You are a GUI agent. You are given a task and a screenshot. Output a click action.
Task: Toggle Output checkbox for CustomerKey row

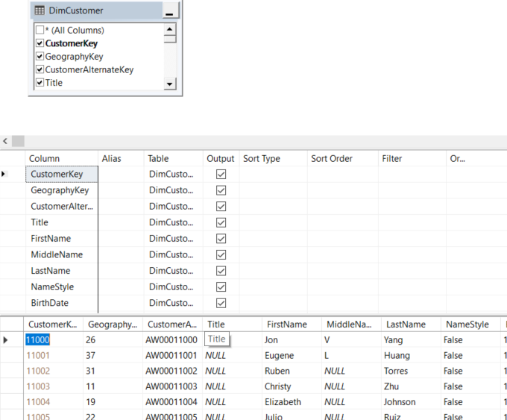click(x=221, y=174)
